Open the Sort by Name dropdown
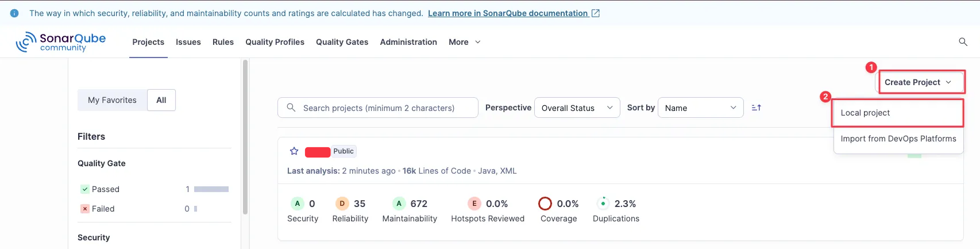Image resolution: width=980 pixels, height=249 pixels. (700, 108)
